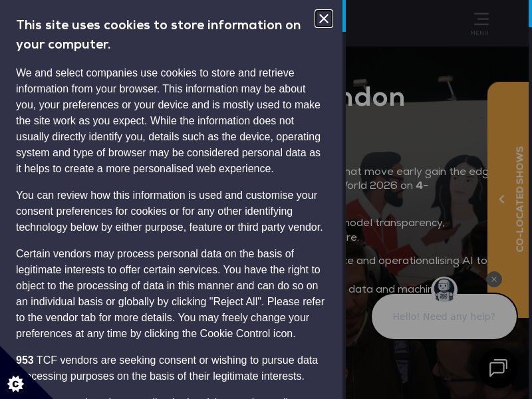
Task: Click the cookie panel's blue scroll indicator
Action: point(344,16)
